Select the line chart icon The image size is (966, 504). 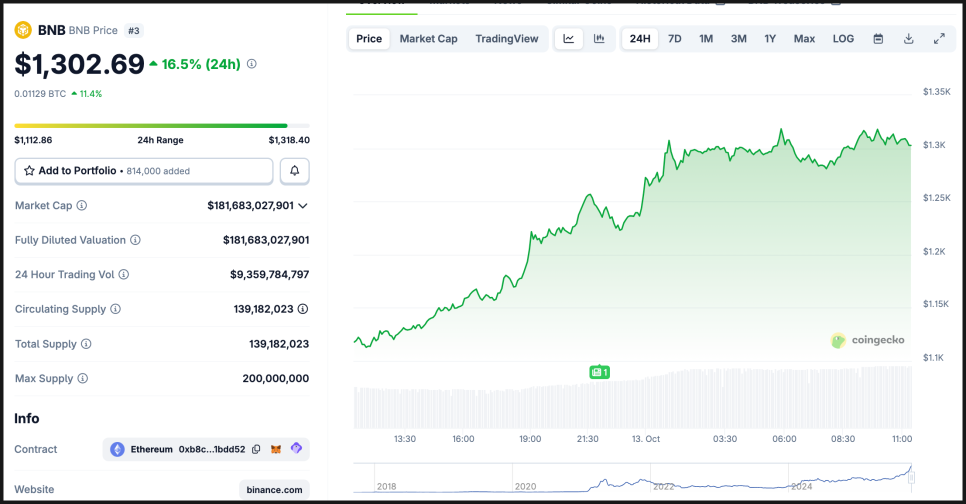point(569,39)
